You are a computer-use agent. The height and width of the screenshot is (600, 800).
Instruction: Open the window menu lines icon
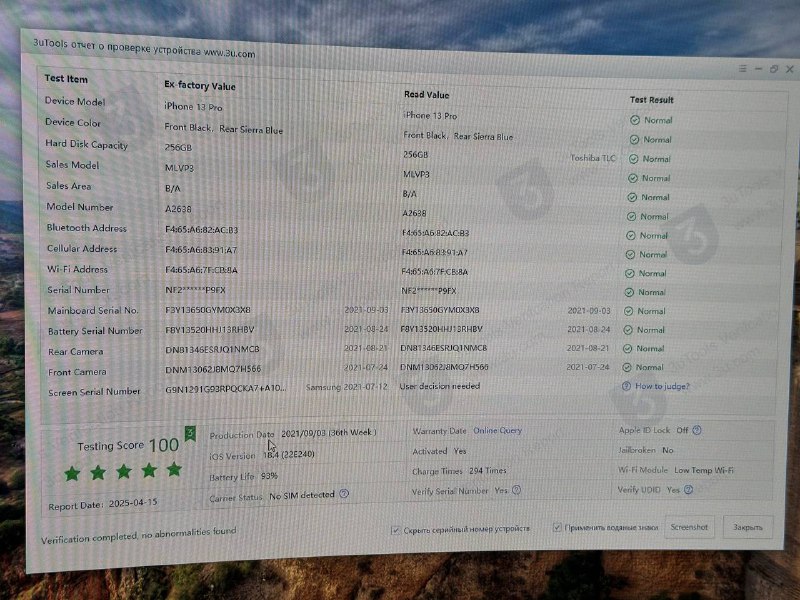(x=742, y=68)
